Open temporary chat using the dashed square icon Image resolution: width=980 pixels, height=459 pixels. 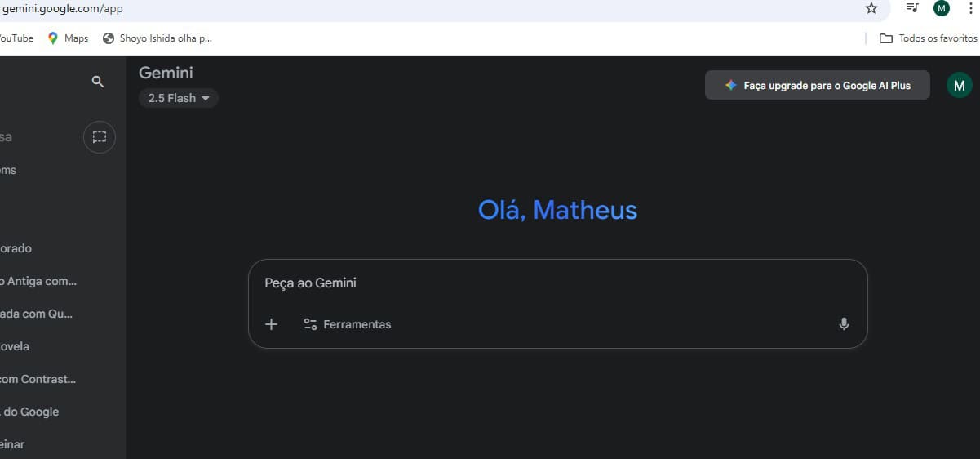tap(100, 137)
